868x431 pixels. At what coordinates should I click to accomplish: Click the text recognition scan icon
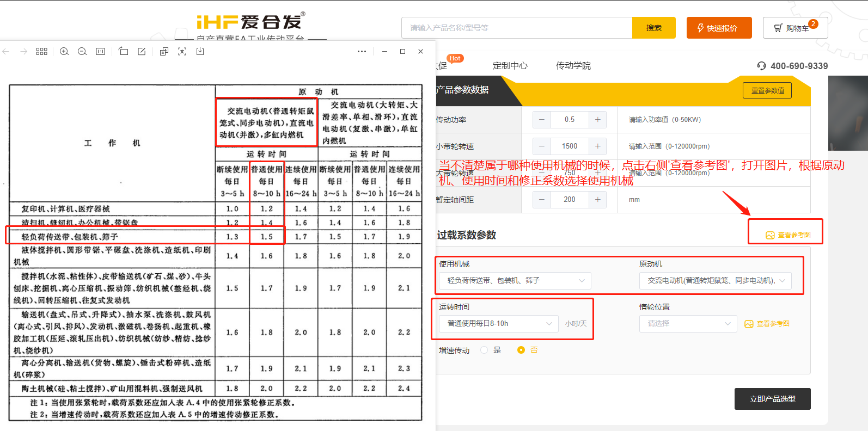pos(182,52)
